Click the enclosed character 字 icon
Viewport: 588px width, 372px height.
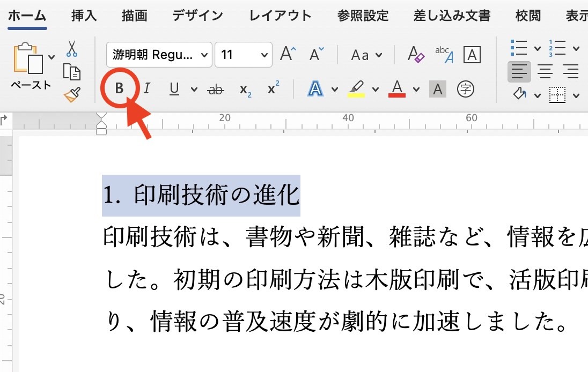coord(465,89)
